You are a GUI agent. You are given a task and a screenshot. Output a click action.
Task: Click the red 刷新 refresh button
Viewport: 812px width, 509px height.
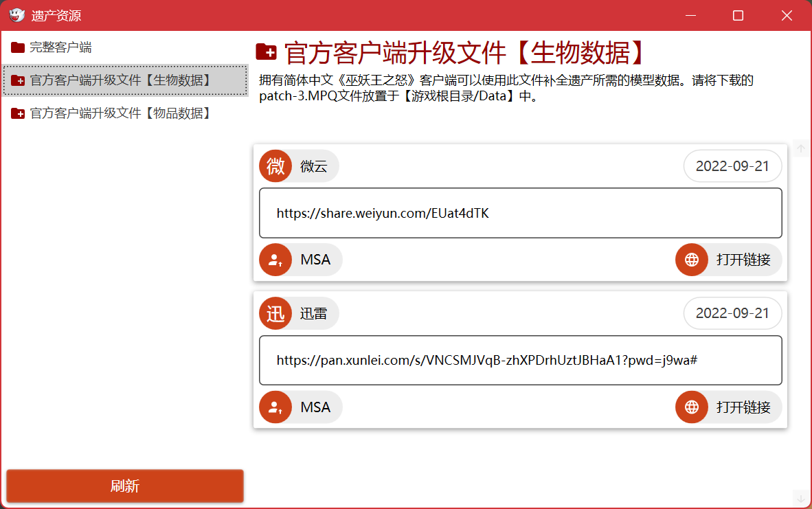point(125,486)
